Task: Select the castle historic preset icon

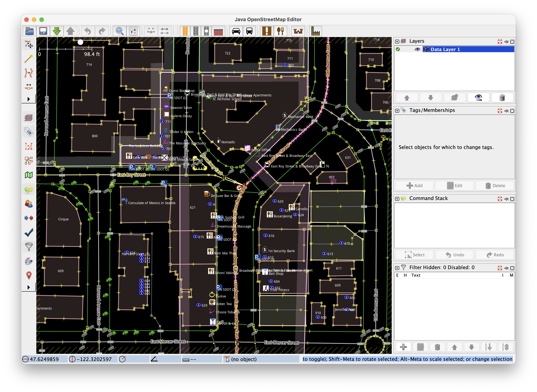Action: click(x=298, y=31)
